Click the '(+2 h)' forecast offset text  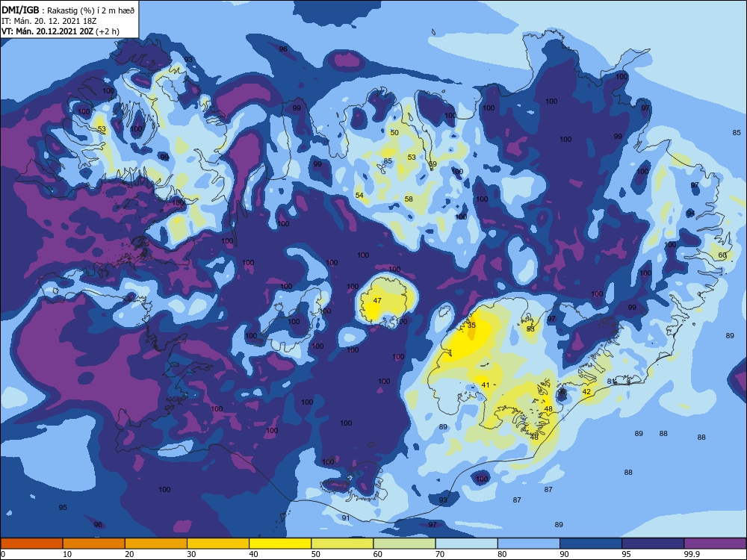pyautogui.click(x=108, y=31)
